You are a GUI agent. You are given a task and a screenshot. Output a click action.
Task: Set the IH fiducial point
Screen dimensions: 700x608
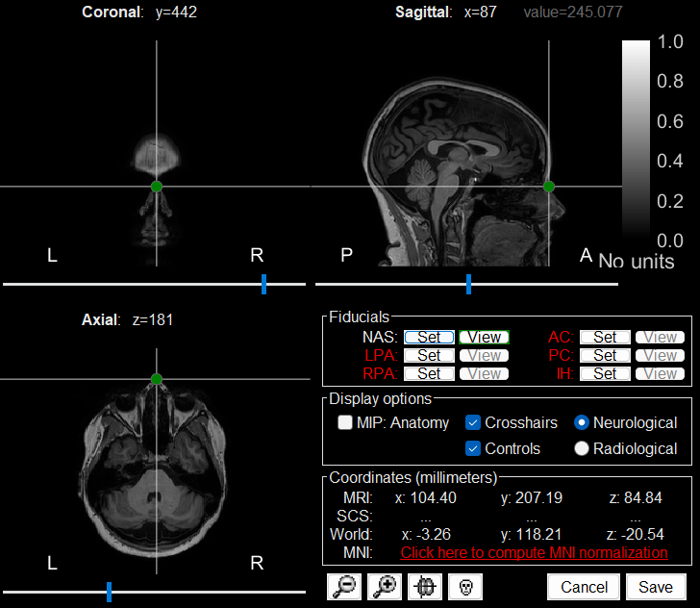[x=605, y=373]
